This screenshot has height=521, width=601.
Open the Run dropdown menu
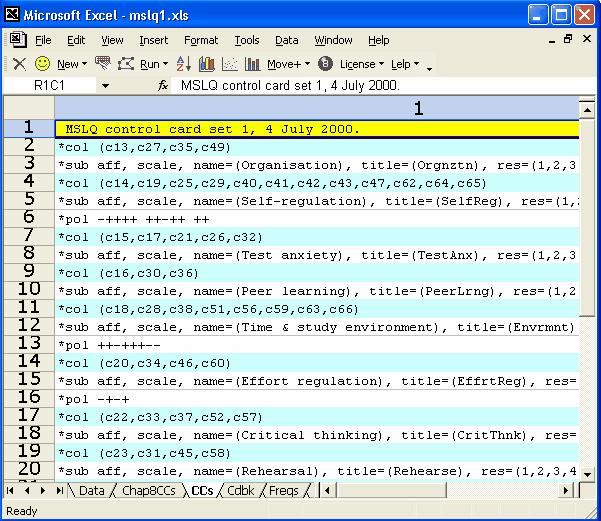[154, 64]
